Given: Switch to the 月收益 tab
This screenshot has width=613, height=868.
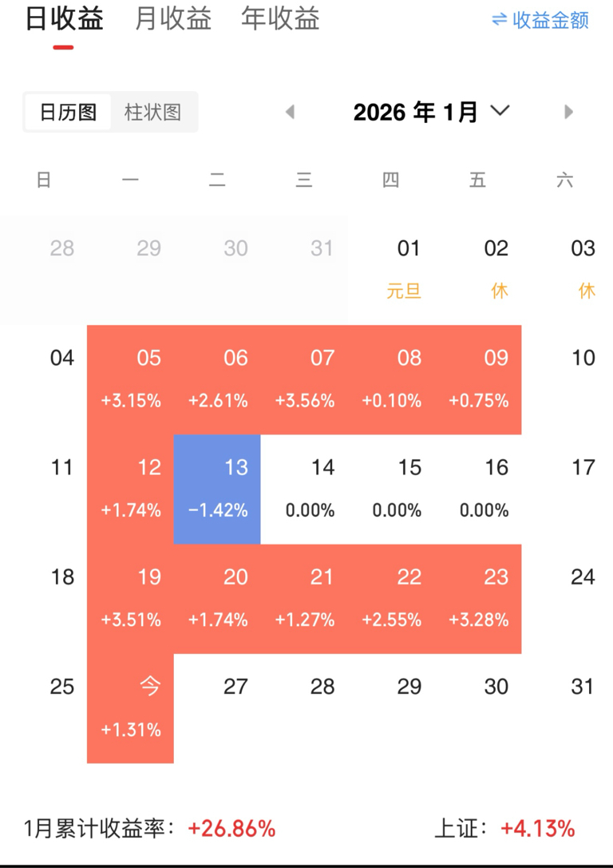Looking at the screenshot, I should click(173, 19).
